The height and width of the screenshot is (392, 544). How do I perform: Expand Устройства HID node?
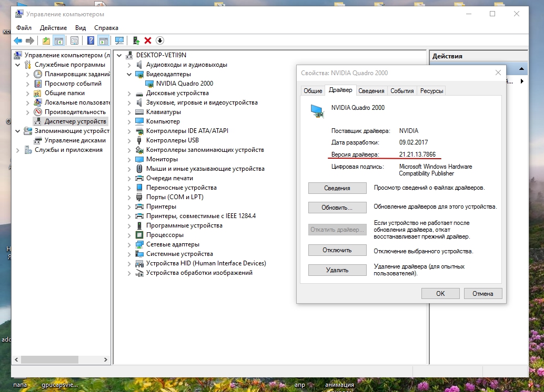pos(129,263)
